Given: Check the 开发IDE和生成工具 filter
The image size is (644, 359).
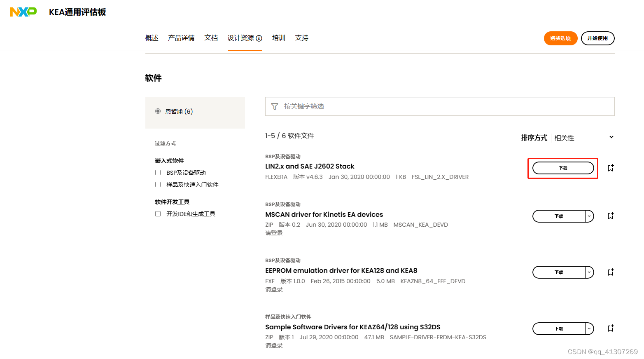Looking at the screenshot, I should 158,214.
